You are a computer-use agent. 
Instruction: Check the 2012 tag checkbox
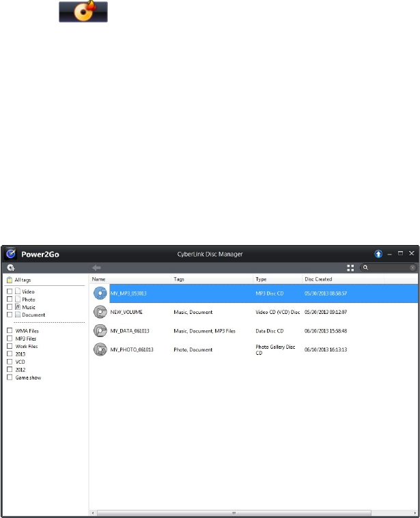pyautogui.click(x=10, y=369)
